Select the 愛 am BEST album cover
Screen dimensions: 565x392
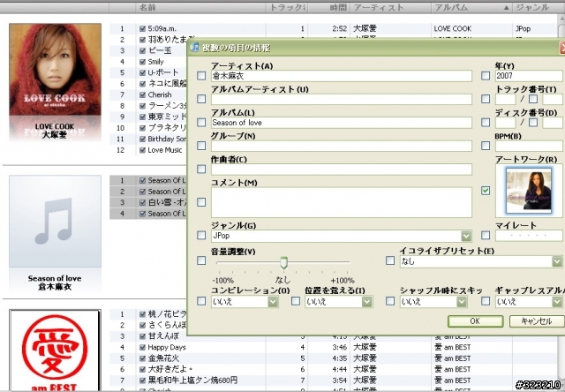55,351
